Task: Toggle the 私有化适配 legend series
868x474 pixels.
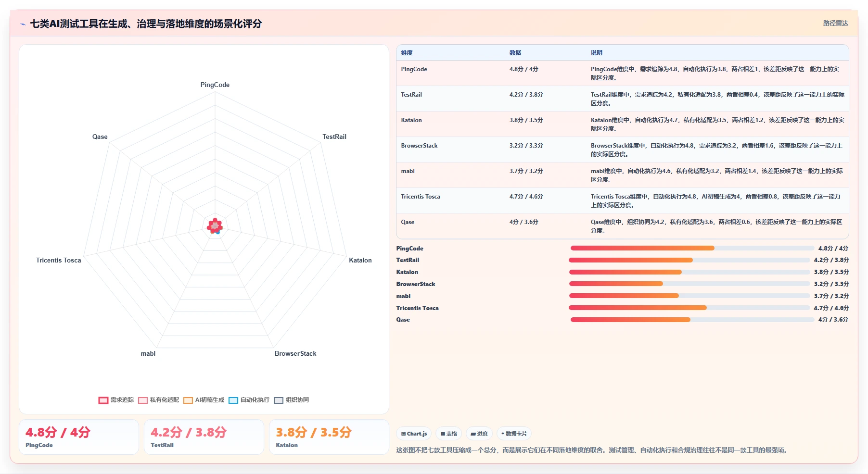Action: (x=158, y=400)
